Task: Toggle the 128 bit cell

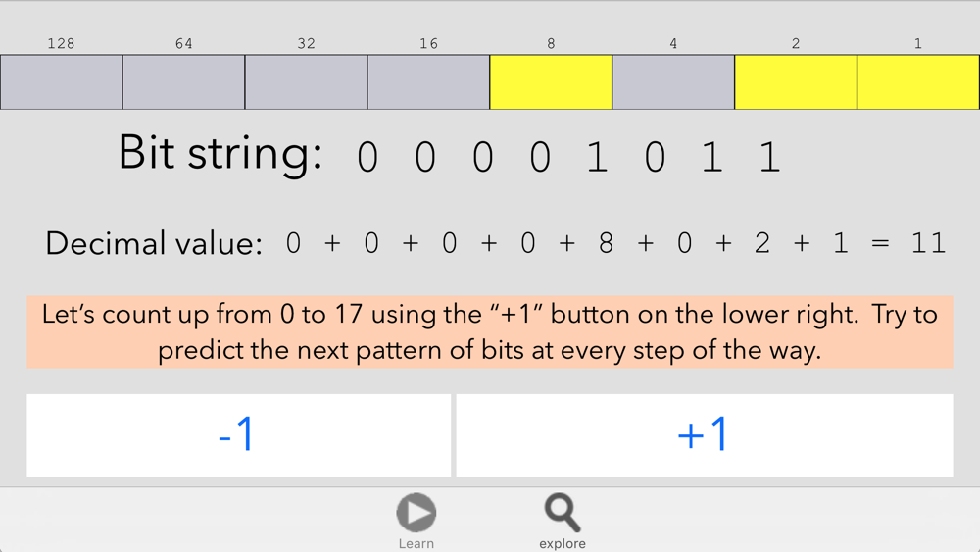Action: (61, 82)
